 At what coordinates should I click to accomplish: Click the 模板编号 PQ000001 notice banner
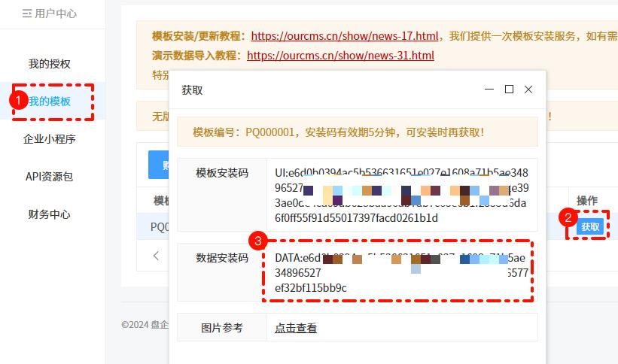click(358, 132)
